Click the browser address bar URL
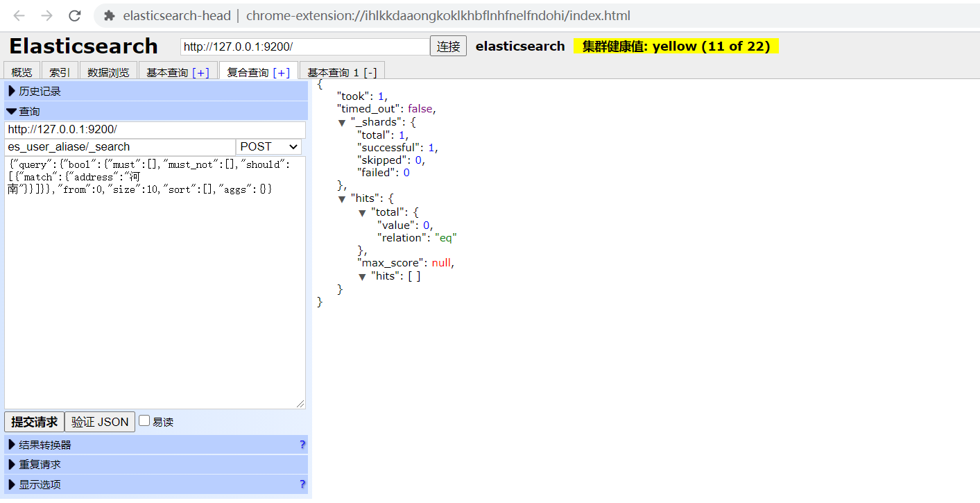The width and height of the screenshot is (980, 503). [x=438, y=15]
